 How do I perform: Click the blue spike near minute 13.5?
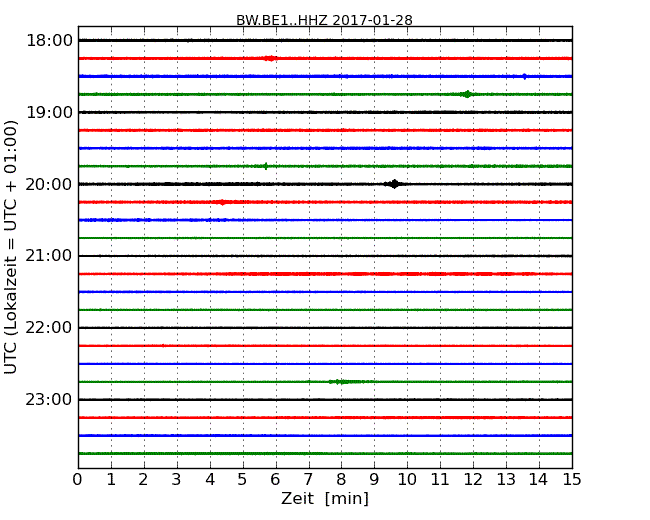click(524, 76)
